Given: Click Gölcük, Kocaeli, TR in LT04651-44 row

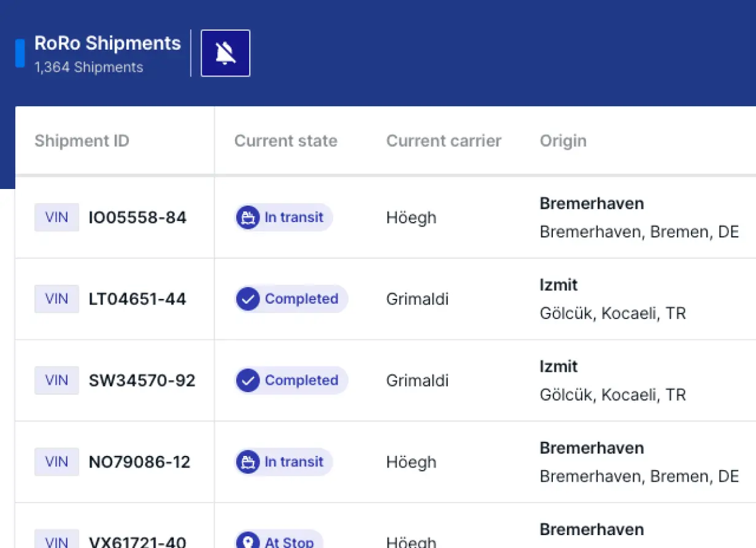Looking at the screenshot, I should point(613,313).
